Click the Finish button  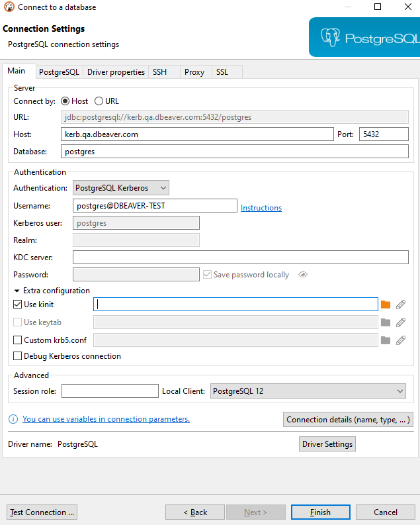321,512
